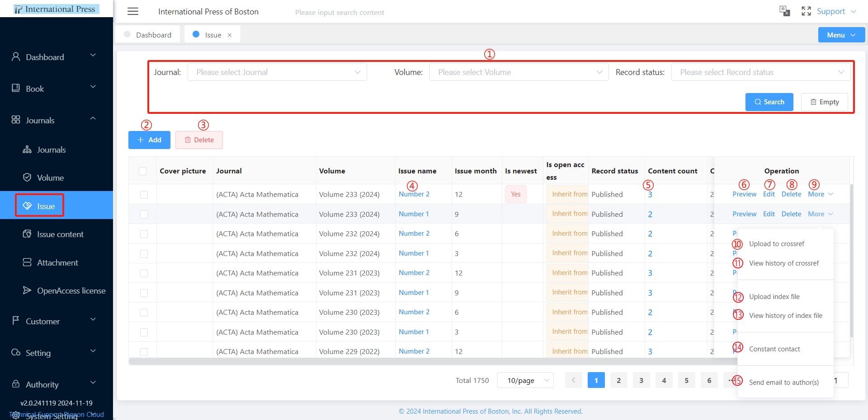
Task: Click the top search content field
Action: 340,13
